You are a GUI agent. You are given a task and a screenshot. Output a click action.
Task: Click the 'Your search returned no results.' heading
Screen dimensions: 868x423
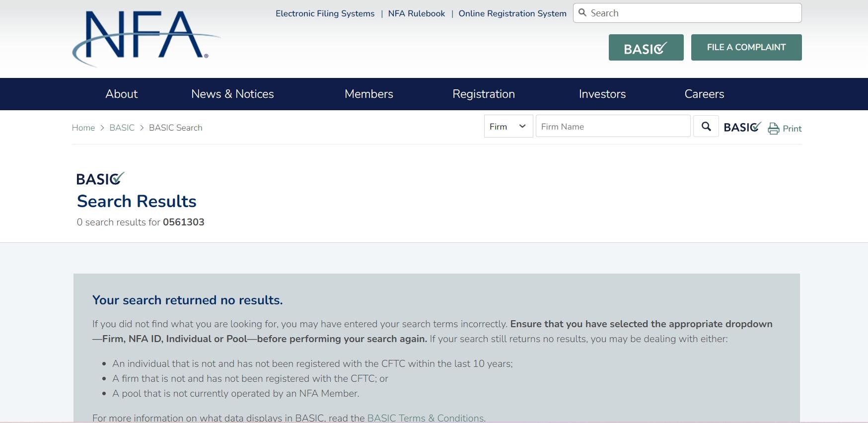tap(188, 300)
